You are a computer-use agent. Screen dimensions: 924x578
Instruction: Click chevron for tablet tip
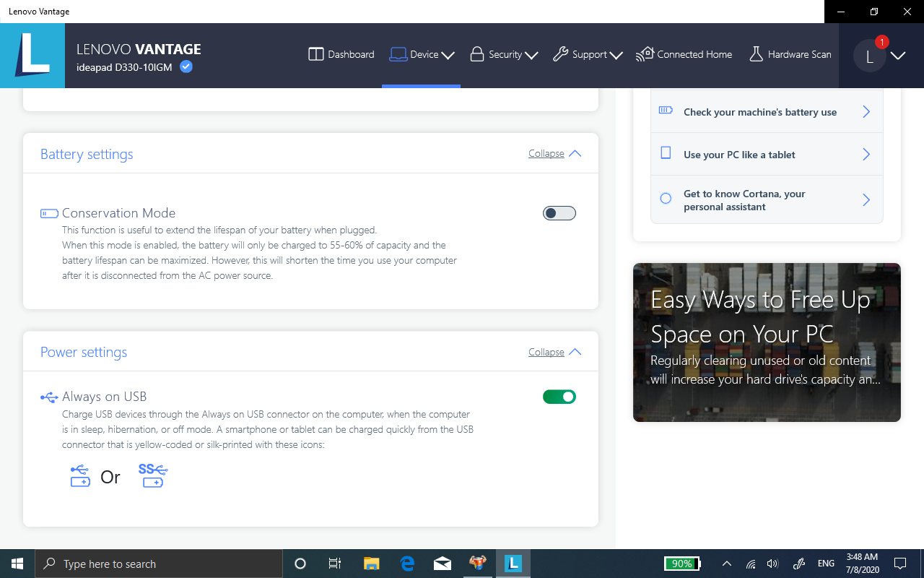click(x=866, y=155)
